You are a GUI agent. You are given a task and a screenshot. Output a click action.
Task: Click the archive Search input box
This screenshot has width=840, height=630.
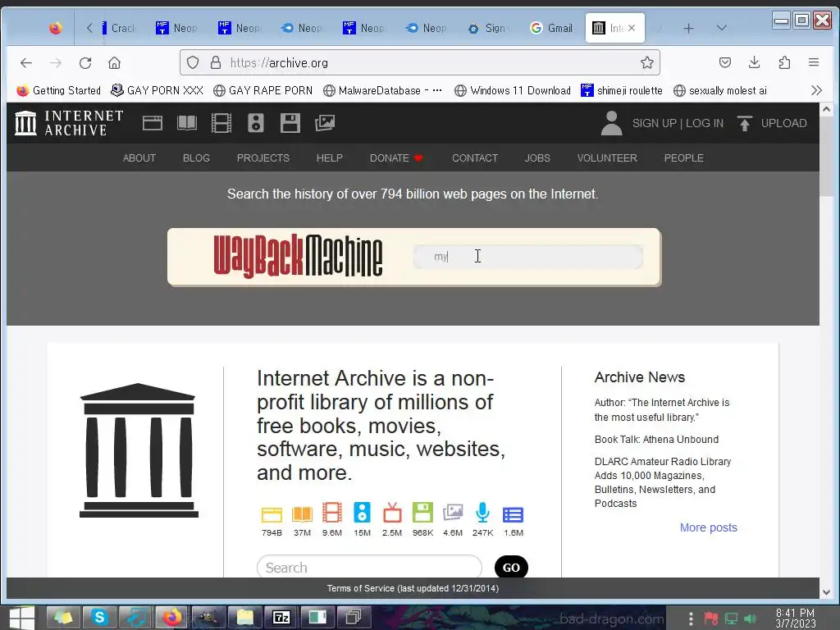point(369,567)
